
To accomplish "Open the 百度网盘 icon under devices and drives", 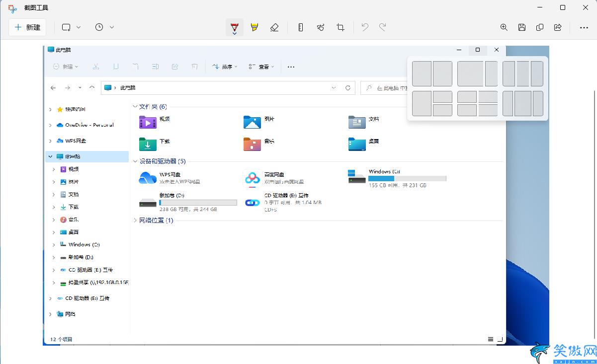I will (x=252, y=178).
